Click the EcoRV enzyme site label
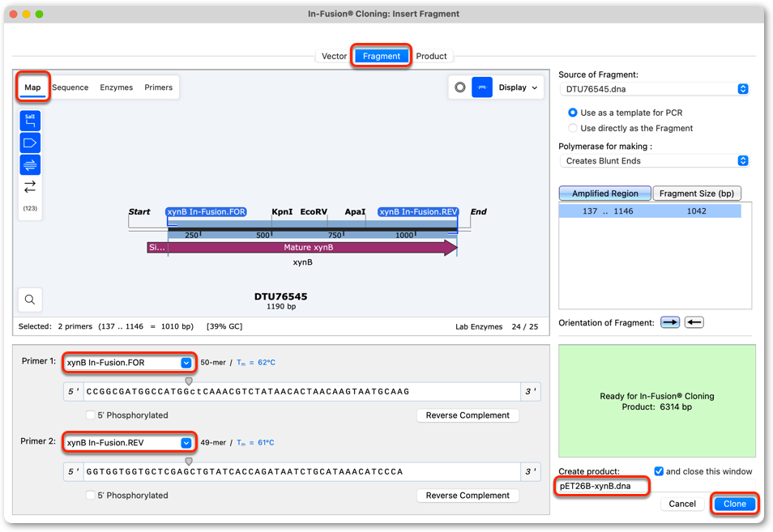Viewport: 773px width, 532px height. pos(314,212)
